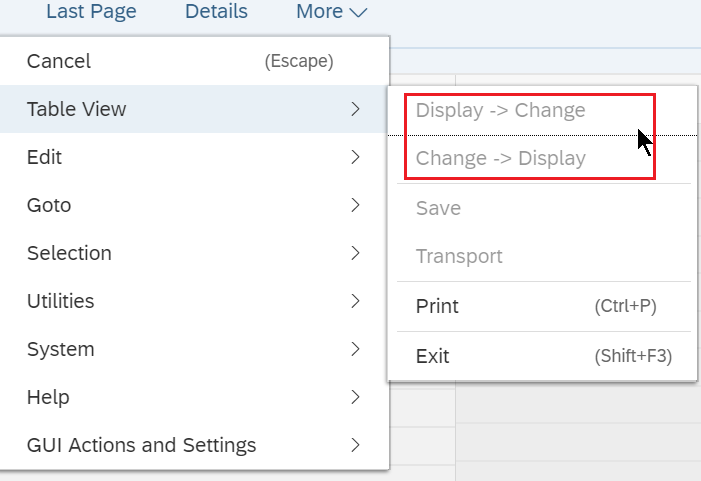This screenshot has width=701, height=481.
Task: Click the chevron arrow beside Utilities
Action: pos(355,301)
